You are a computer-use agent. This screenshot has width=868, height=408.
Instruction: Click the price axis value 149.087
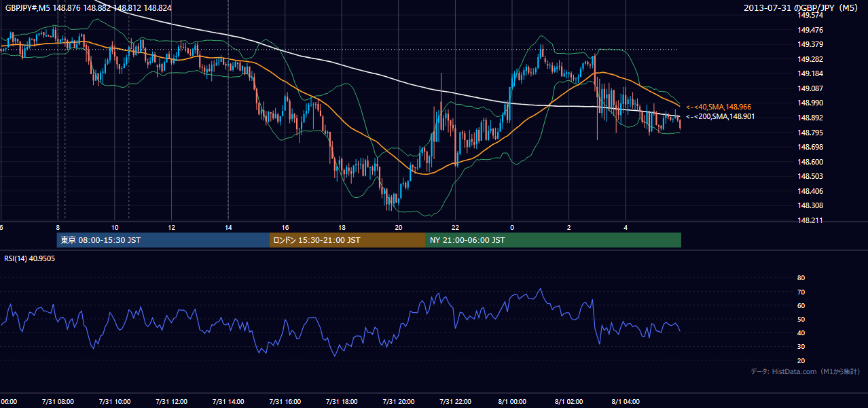811,88
